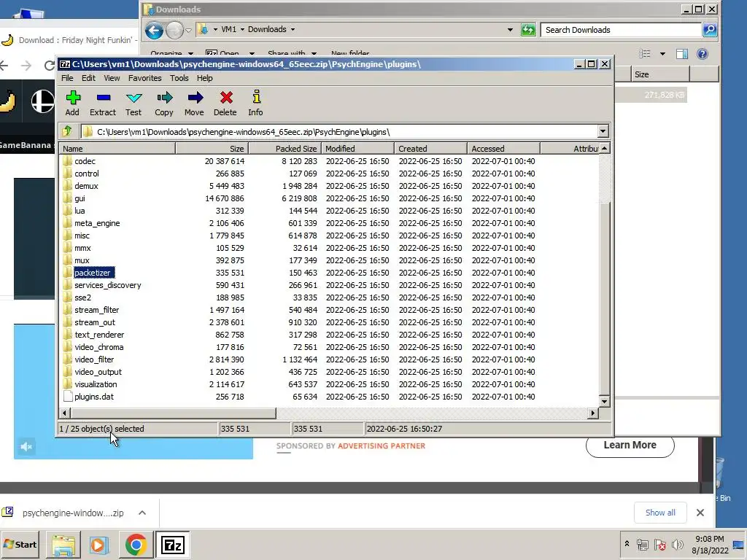Open the change view dropdown arrow in Explorer
This screenshot has height=560, width=747.
(x=662, y=54)
